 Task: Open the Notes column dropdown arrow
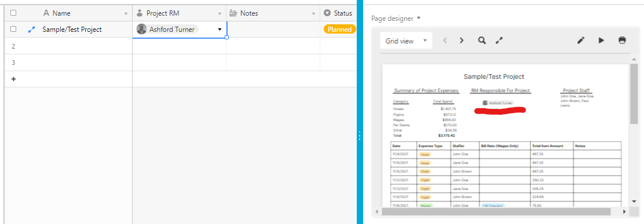[314, 14]
